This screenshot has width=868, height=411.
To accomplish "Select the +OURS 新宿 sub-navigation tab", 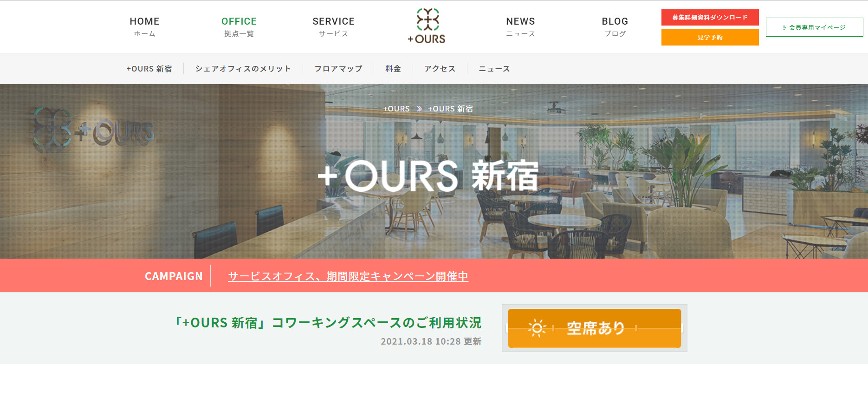I will [x=149, y=69].
